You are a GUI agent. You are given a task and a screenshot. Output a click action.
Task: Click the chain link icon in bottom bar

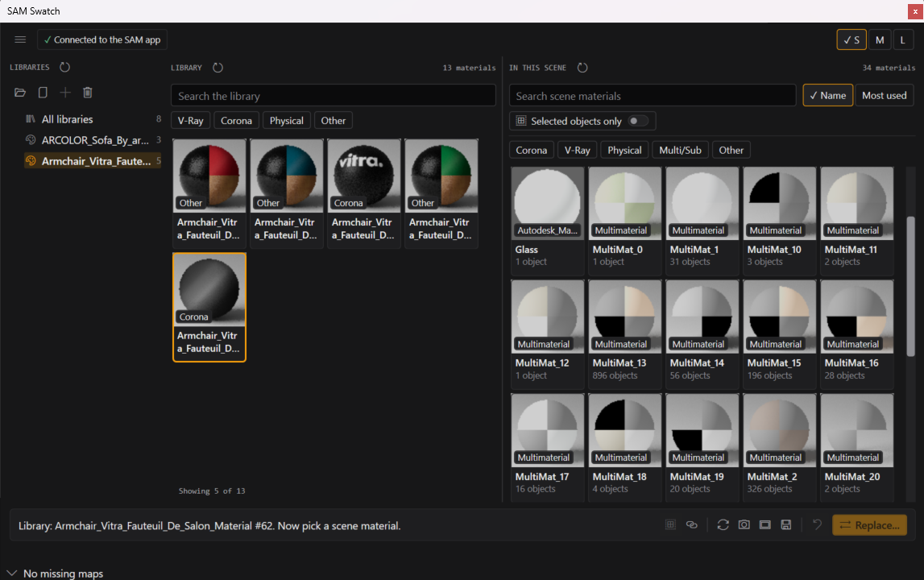(x=692, y=524)
